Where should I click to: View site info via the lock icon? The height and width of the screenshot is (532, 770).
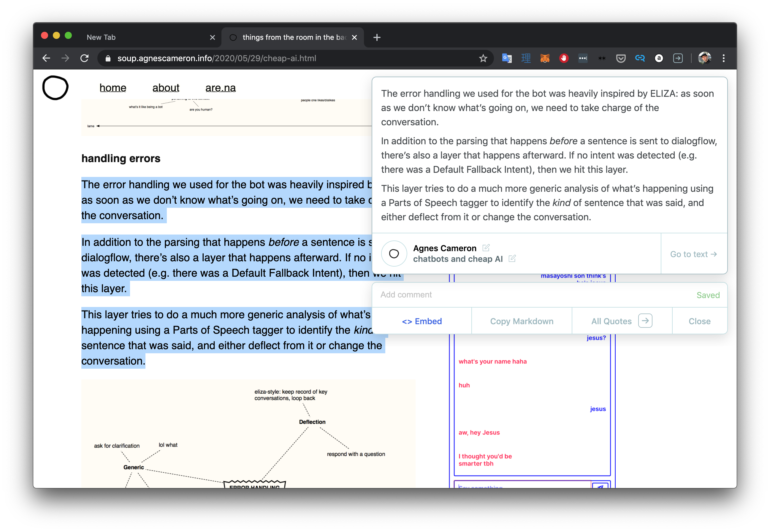108,58
